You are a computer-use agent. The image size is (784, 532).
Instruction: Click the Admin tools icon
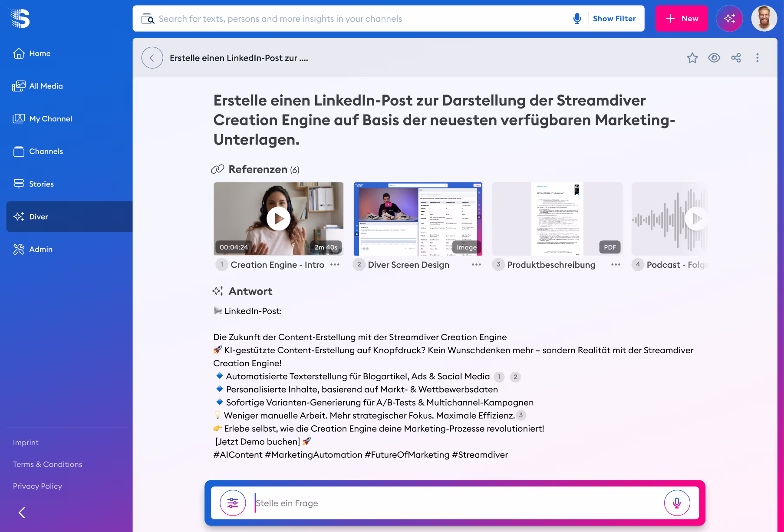(19, 249)
